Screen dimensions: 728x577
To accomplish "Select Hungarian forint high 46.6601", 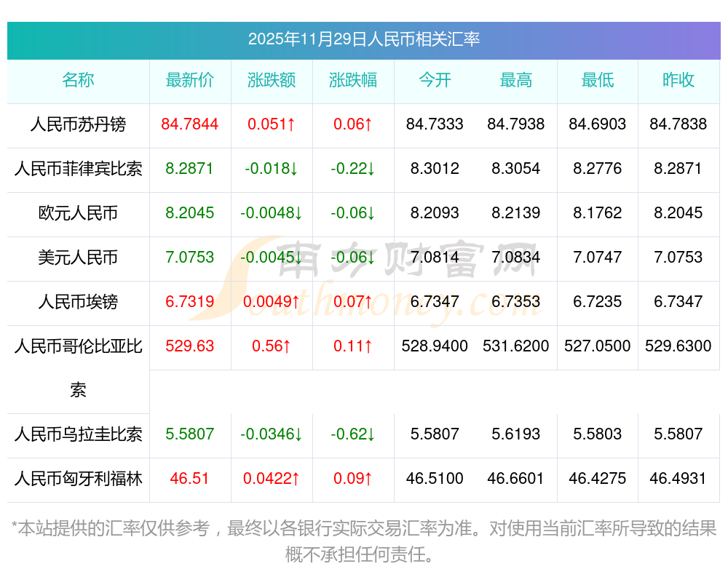I will [x=516, y=478].
